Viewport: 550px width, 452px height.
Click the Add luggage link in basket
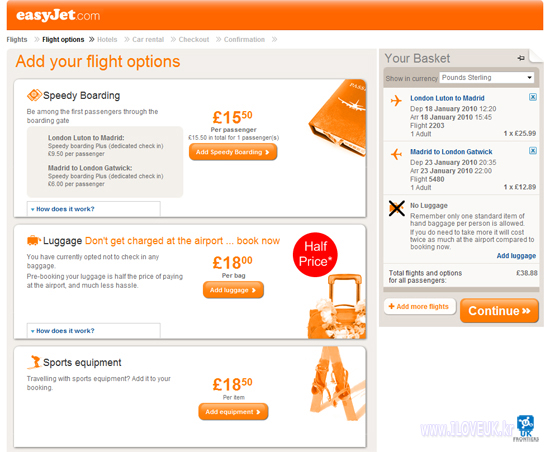516,256
